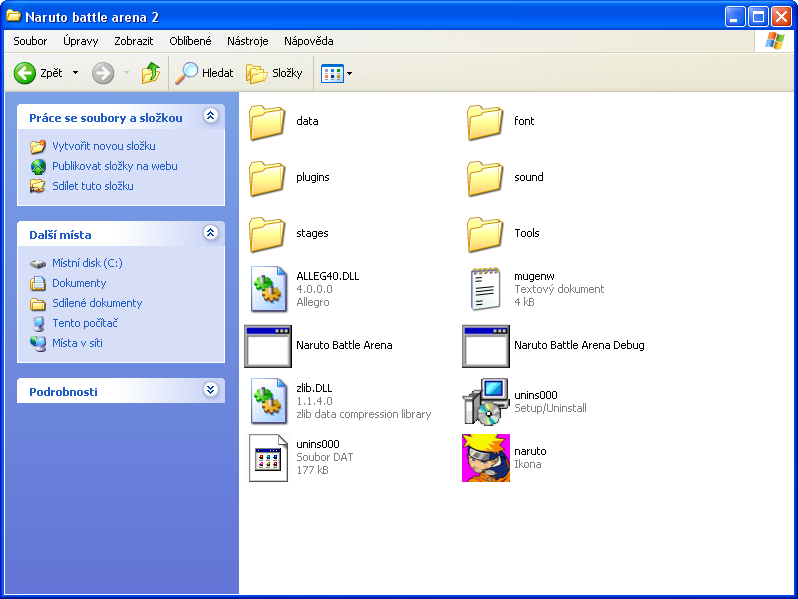
Task: Collapse the Práce se soubory a složkou panel
Action: pyautogui.click(x=211, y=116)
